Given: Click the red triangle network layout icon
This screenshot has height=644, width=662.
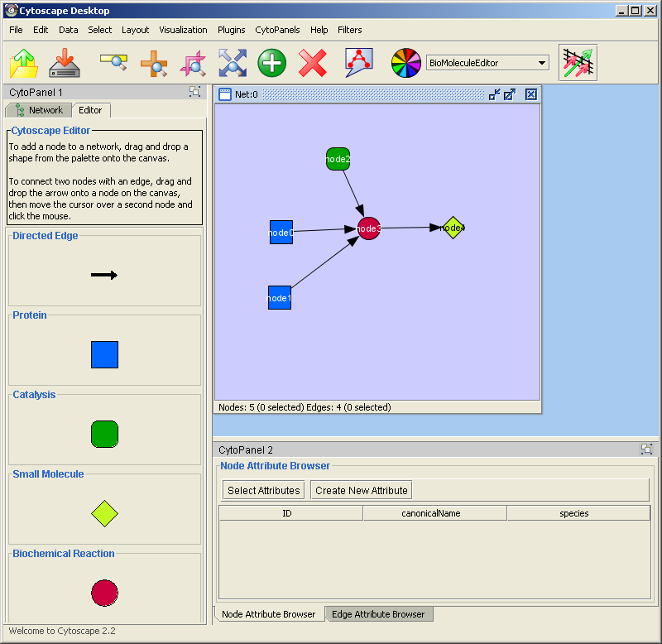Looking at the screenshot, I should [359, 63].
